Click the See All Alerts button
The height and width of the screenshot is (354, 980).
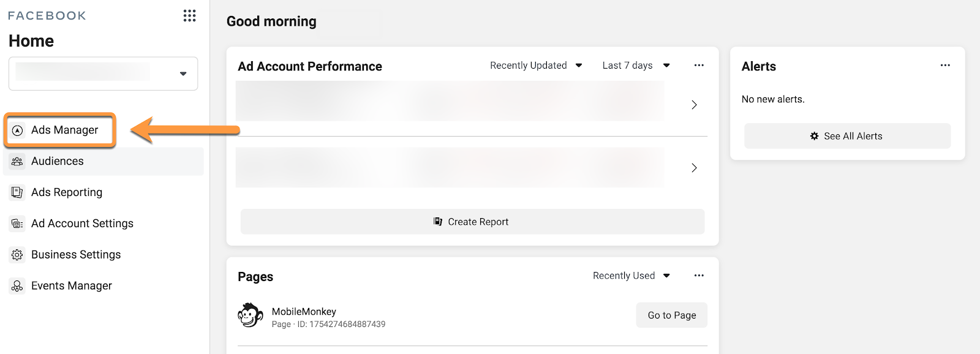pyautogui.click(x=847, y=136)
